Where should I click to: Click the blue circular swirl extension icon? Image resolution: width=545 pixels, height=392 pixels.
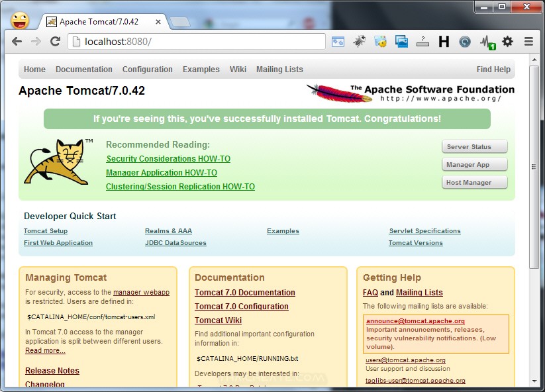click(x=465, y=42)
